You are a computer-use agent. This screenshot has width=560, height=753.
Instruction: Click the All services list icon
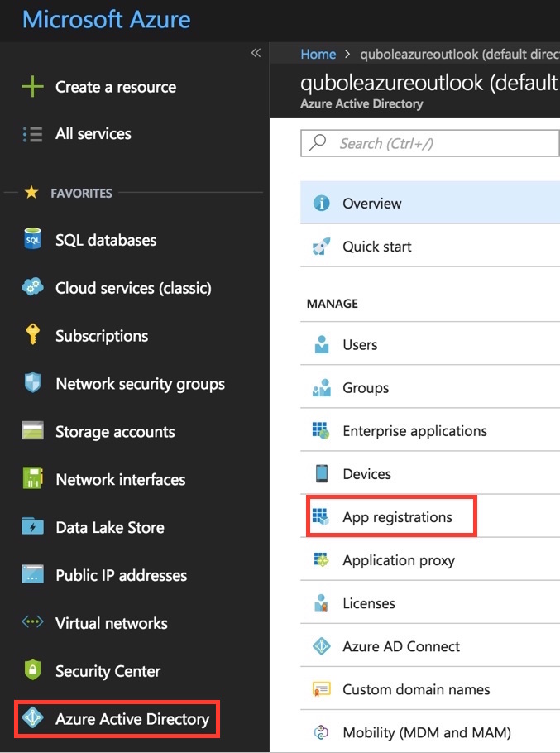pos(32,134)
